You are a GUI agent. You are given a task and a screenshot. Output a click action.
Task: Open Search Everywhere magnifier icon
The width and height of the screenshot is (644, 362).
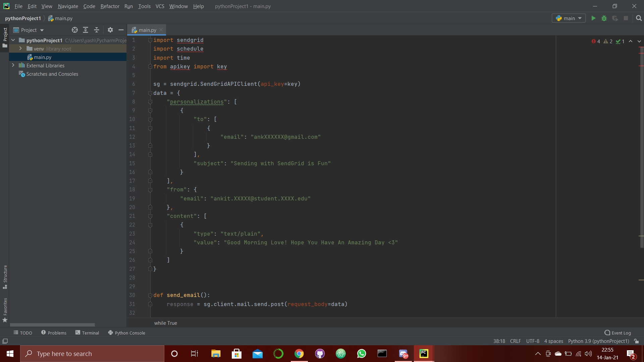pyautogui.click(x=639, y=18)
